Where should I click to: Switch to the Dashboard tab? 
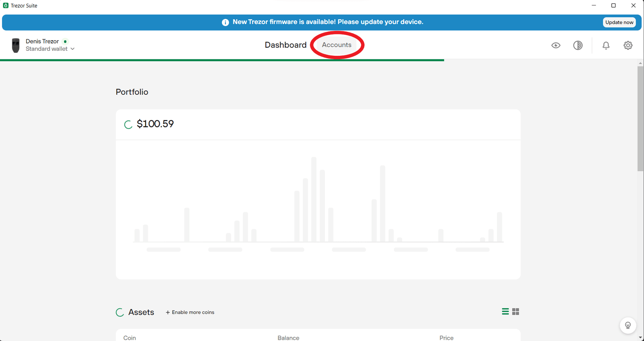[x=286, y=45]
